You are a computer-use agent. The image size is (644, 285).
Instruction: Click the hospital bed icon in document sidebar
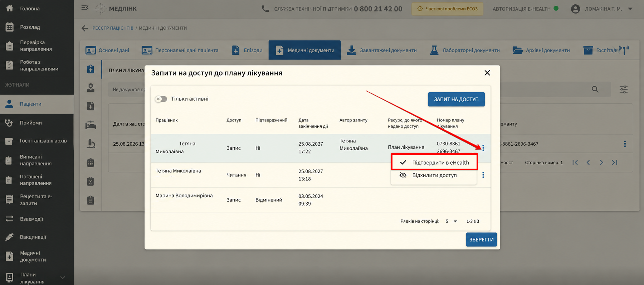coord(91,125)
